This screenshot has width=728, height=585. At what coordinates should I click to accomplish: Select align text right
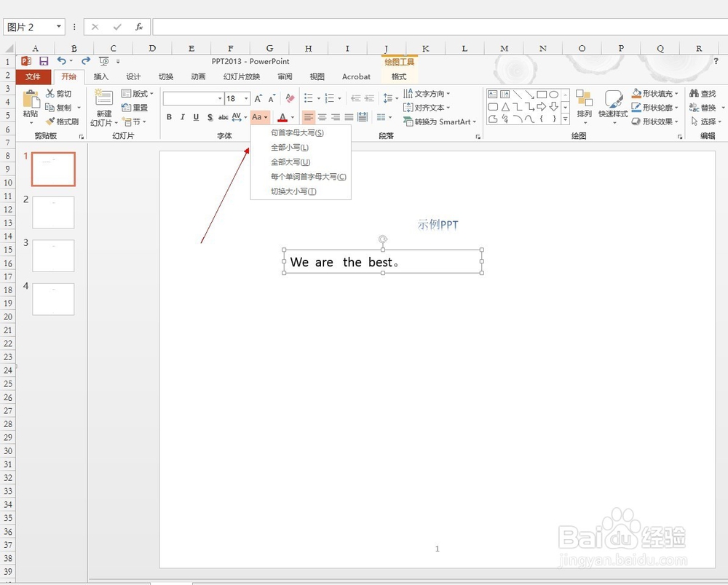[336, 117]
